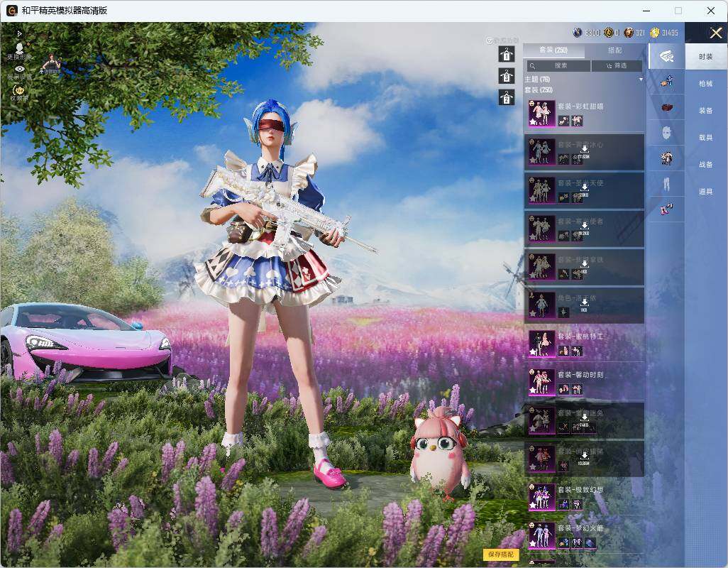The image size is (728, 568).
Task: Open the 道具 props menu
Action: click(x=706, y=192)
